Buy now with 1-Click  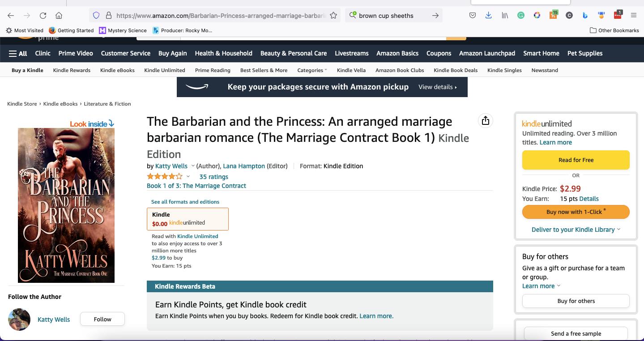[576, 212]
